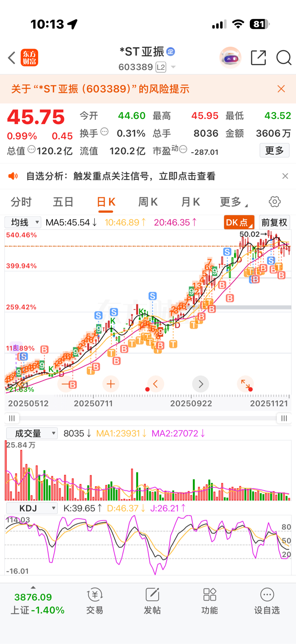Tap 设自选 to add to watchlist
This screenshot has width=296, height=644.
tap(267, 602)
